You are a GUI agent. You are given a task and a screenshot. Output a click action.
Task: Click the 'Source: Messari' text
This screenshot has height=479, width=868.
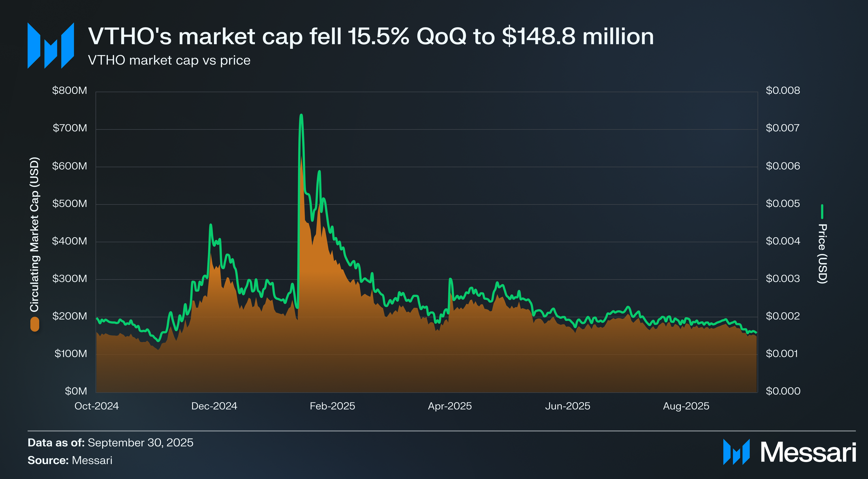(70, 460)
